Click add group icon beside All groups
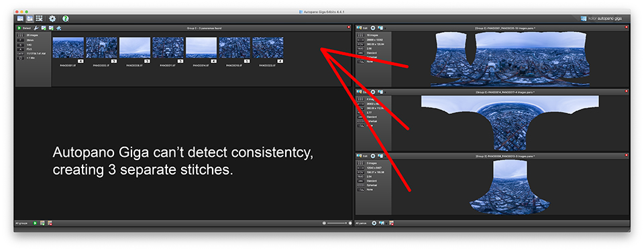The height and width of the screenshot is (250, 644). 42,223
